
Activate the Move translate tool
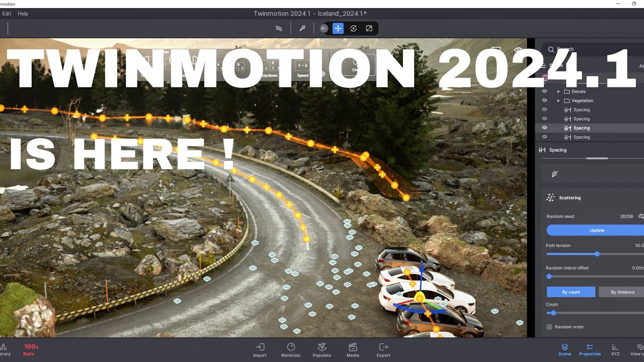tap(338, 29)
